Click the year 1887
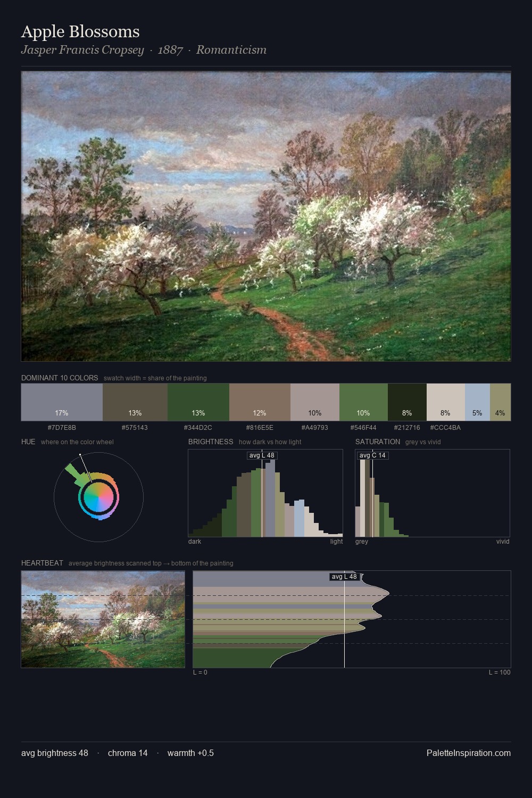Screen dimensions: 532x798 click(x=170, y=50)
